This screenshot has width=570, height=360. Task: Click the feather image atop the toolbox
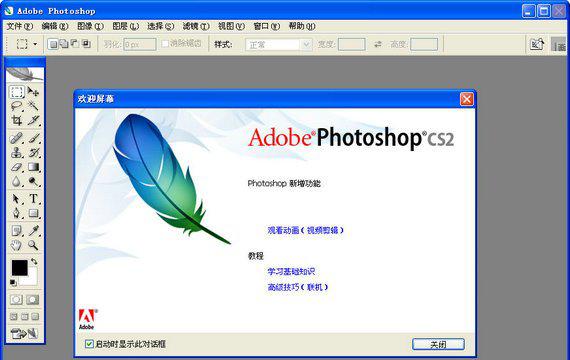(25, 74)
